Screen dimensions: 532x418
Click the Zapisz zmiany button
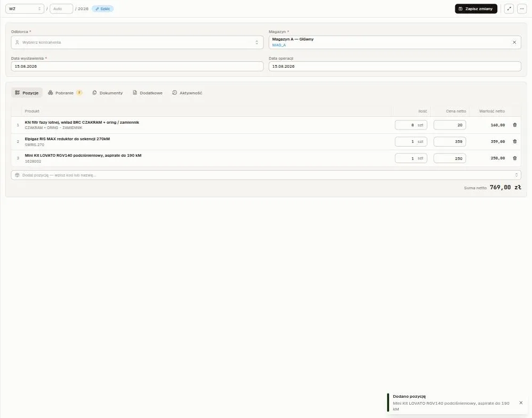point(476,9)
